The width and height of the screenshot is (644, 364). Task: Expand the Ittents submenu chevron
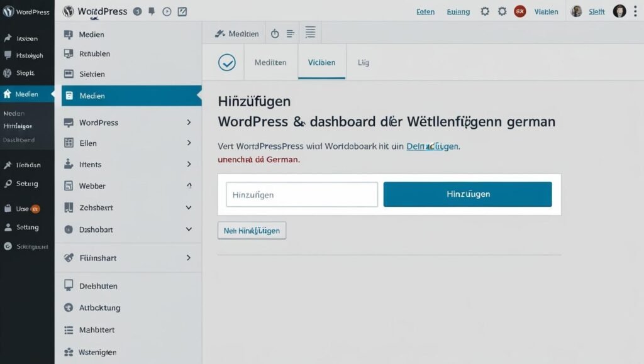189,164
